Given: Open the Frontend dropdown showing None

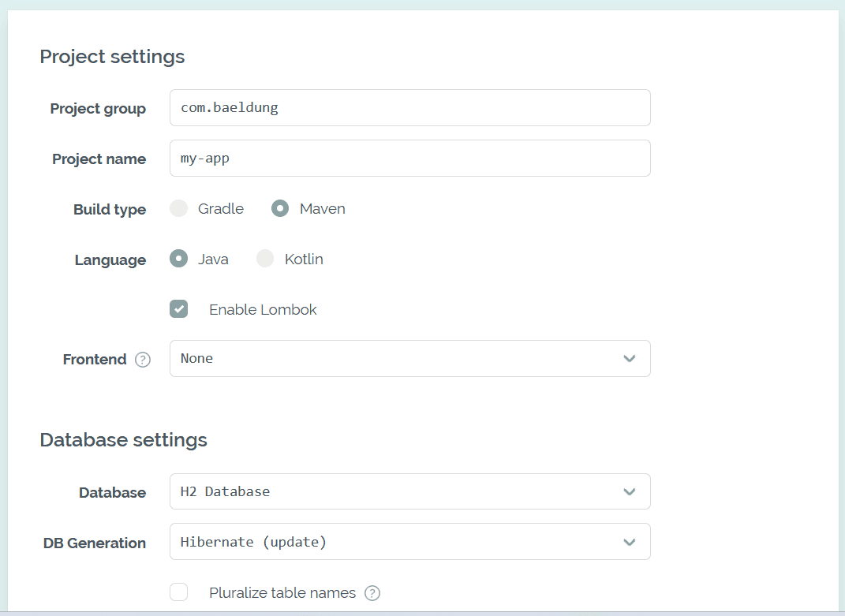Looking at the screenshot, I should tap(410, 358).
